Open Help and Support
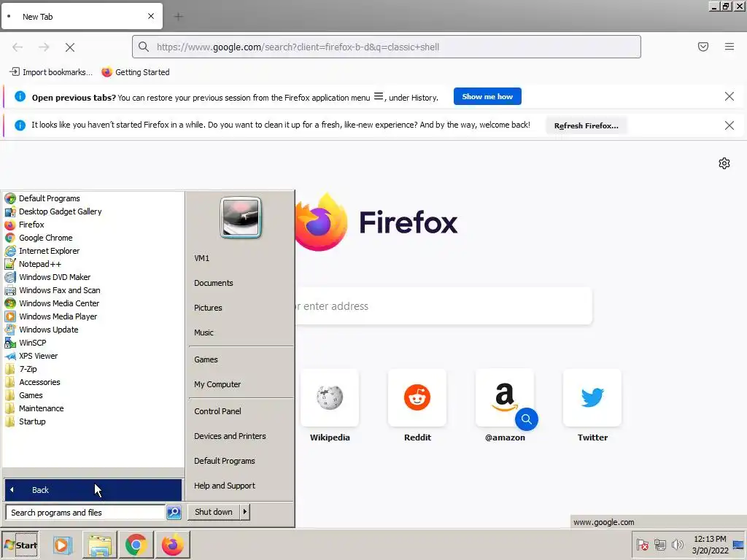 [x=225, y=485]
